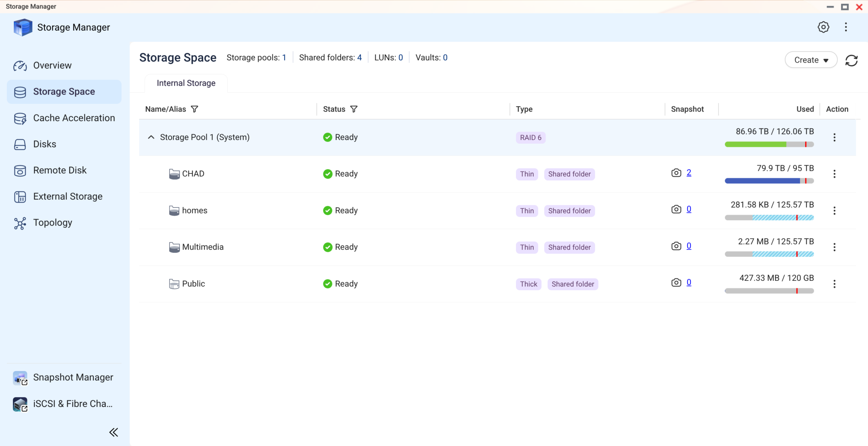Open action menu for homes folder

click(834, 211)
